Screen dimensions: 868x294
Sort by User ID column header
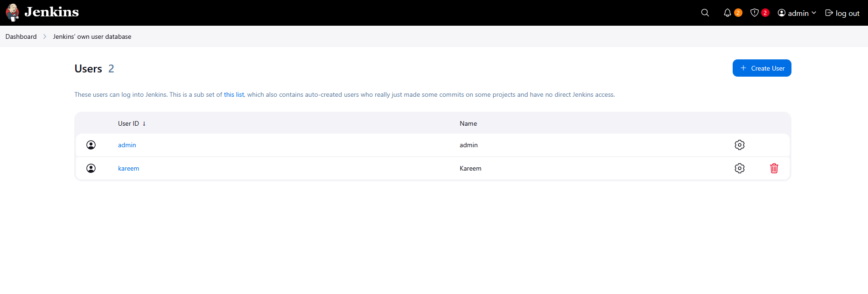click(132, 123)
